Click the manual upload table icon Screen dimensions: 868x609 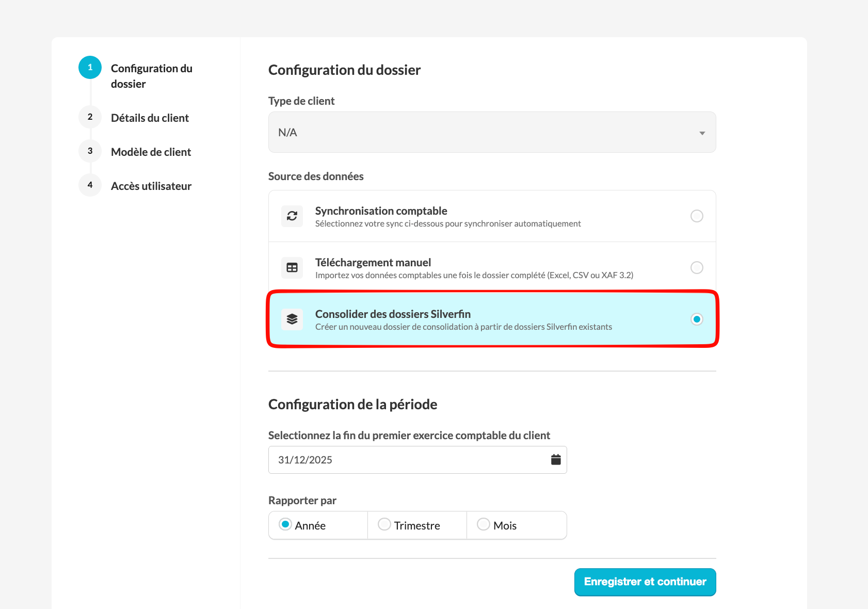pyautogui.click(x=292, y=267)
